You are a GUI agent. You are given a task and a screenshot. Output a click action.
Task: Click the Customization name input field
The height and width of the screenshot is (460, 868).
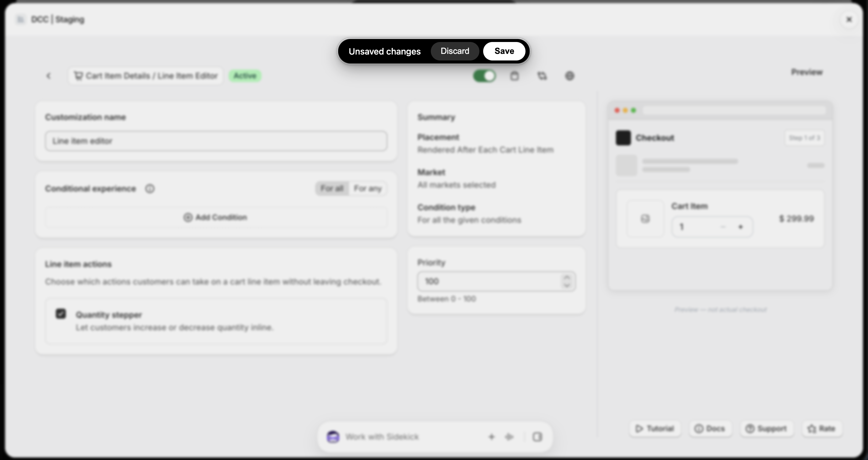(216, 141)
